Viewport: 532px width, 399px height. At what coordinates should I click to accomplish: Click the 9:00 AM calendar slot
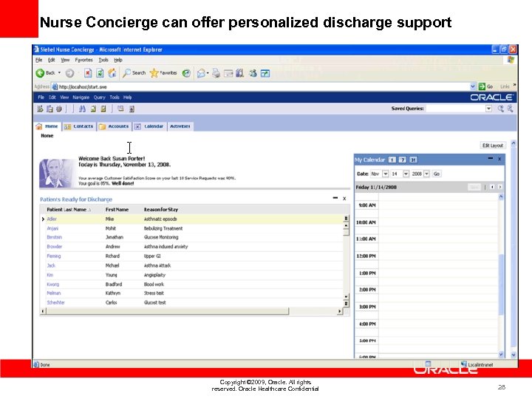(438, 205)
